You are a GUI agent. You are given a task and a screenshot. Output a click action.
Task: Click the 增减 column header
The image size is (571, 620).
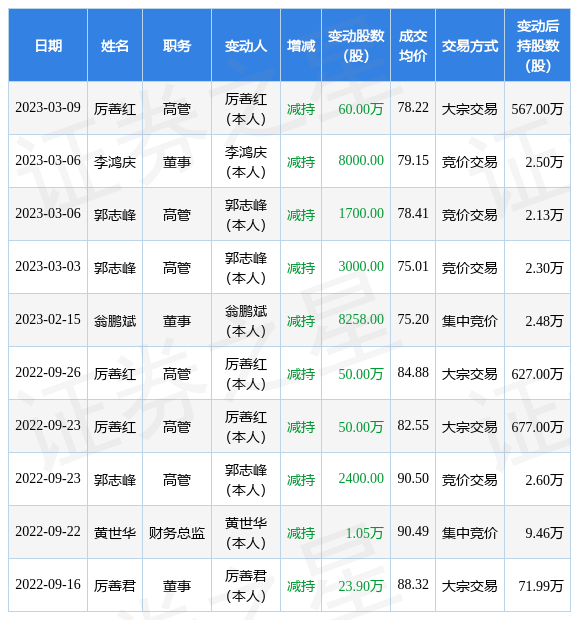301,45
